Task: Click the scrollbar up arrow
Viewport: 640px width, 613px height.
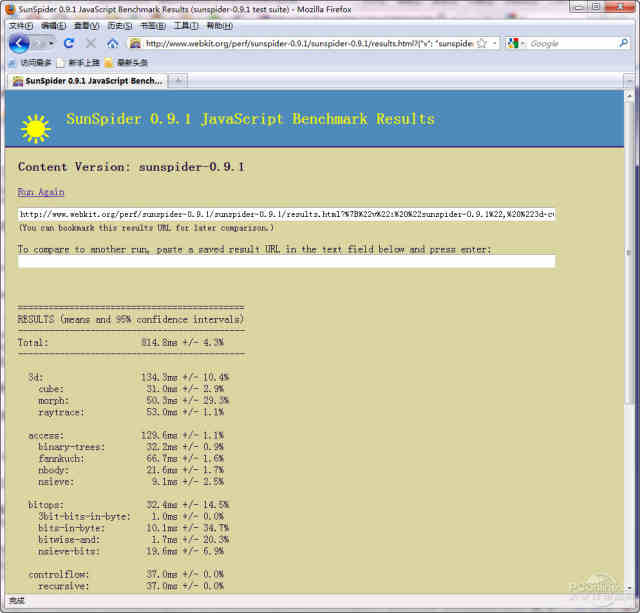Action: [x=629, y=96]
